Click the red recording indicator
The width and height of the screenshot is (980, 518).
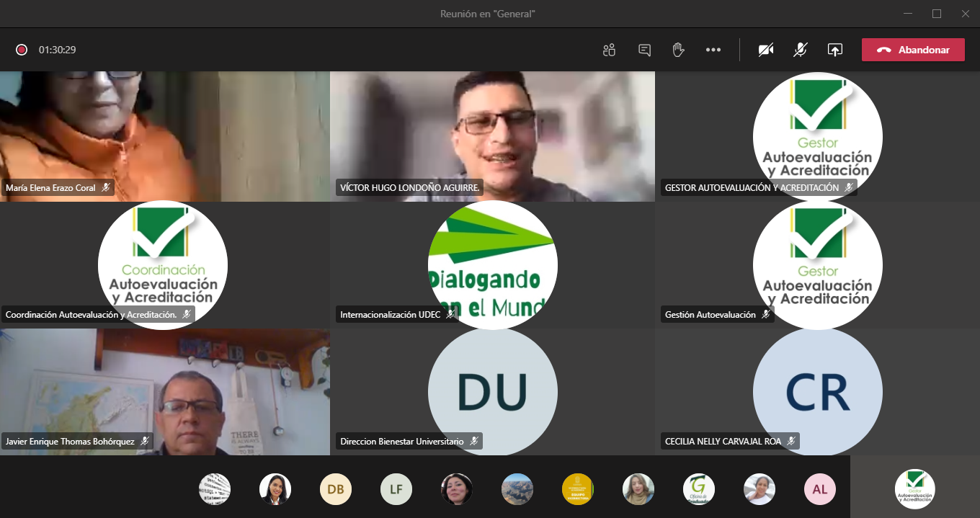pos(22,50)
